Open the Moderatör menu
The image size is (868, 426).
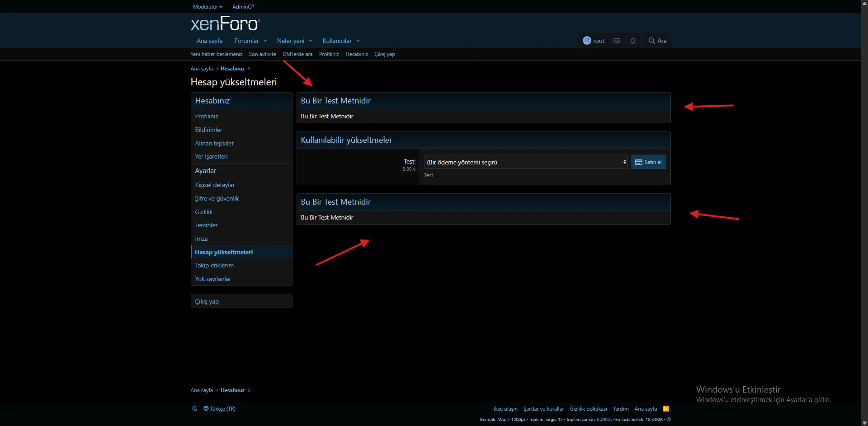click(x=207, y=7)
